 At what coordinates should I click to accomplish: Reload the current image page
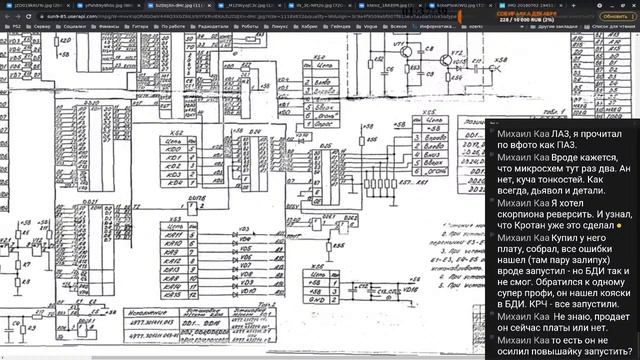(x=29, y=17)
